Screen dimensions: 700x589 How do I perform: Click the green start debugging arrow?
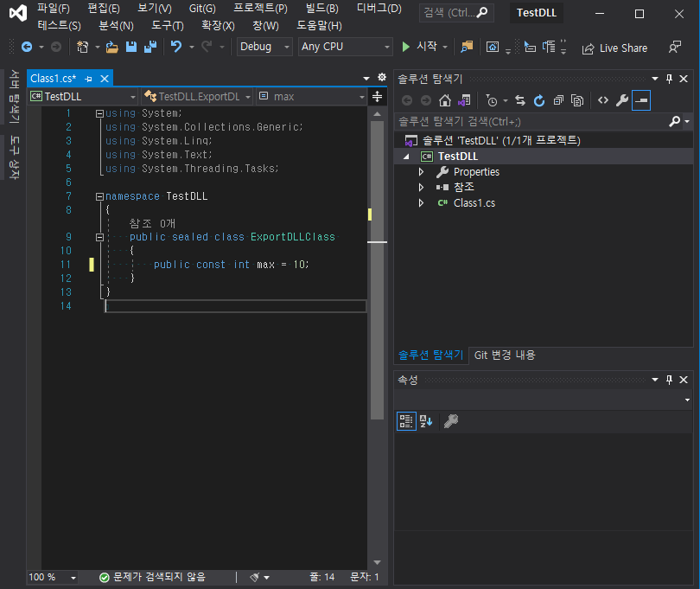tap(405, 47)
